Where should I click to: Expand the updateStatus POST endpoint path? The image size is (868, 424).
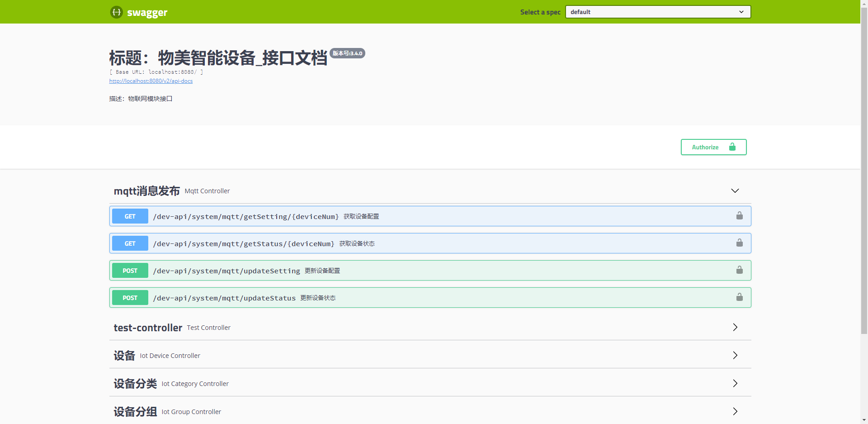click(224, 298)
